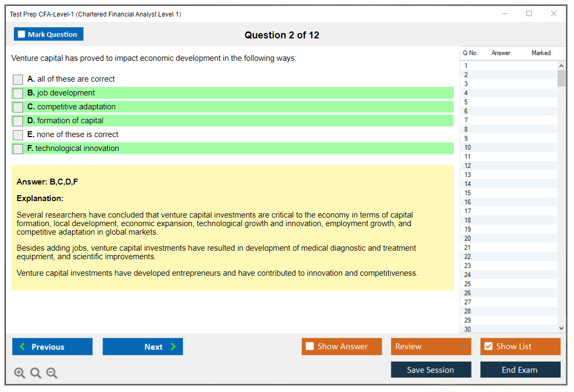Click the zoom out magnifier icon
This screenshot has width=574, height=392.
52,373
